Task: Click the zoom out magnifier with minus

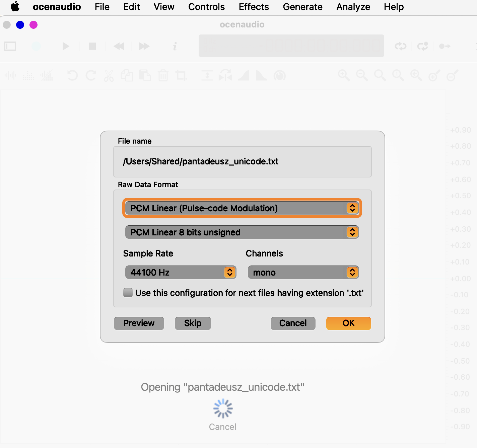Action: (362, 76)
